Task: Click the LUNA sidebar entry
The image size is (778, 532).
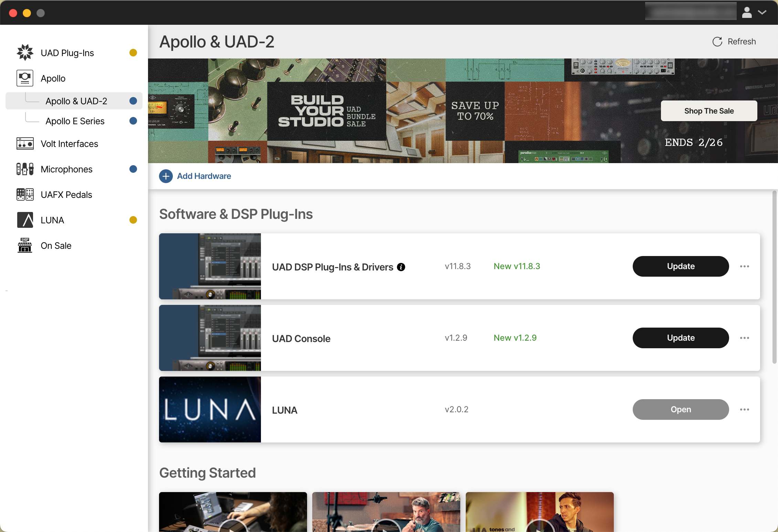Action: point(52,220)
